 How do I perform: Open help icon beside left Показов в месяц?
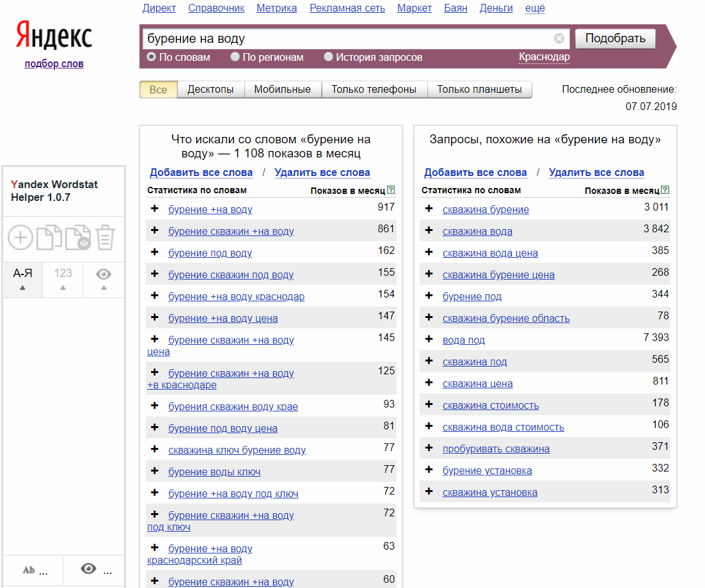pyautogui.click(x=391, y=189)
